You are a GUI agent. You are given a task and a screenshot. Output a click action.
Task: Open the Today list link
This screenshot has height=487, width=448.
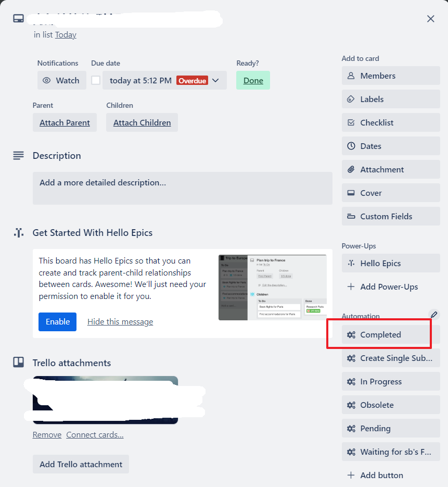[66, 35]
